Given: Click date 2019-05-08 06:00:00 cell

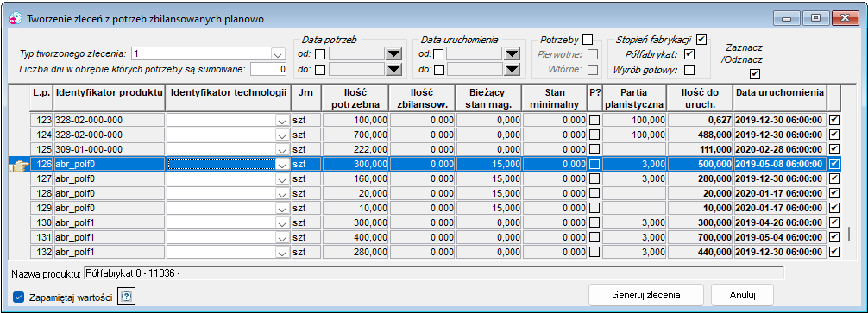Looking at the screenshot, I should (780, 164).
